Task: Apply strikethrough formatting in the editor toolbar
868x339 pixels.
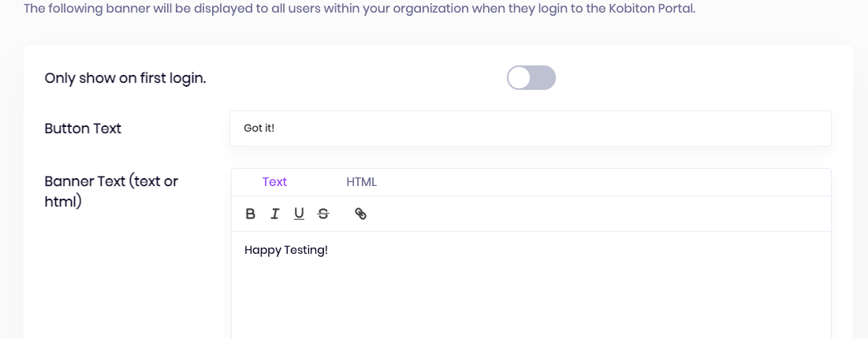Action: pos(323,214)
